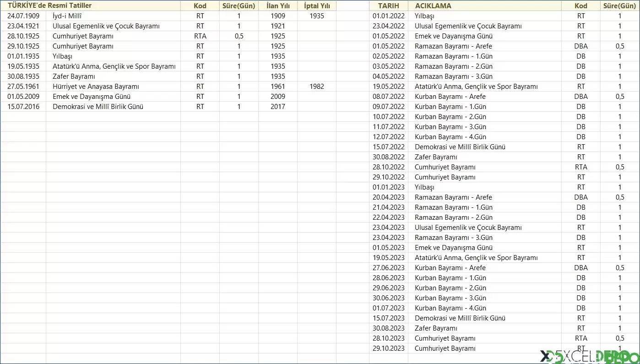
Task: Select "Kurban Bayramı - Arefe" in the 08.07.2022 row
Action: (x=485, y=97)
